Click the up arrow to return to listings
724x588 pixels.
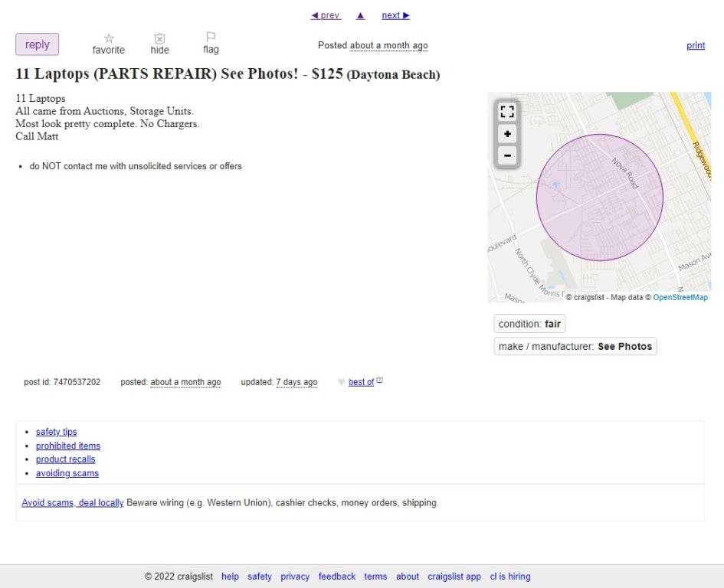[359, 15]
